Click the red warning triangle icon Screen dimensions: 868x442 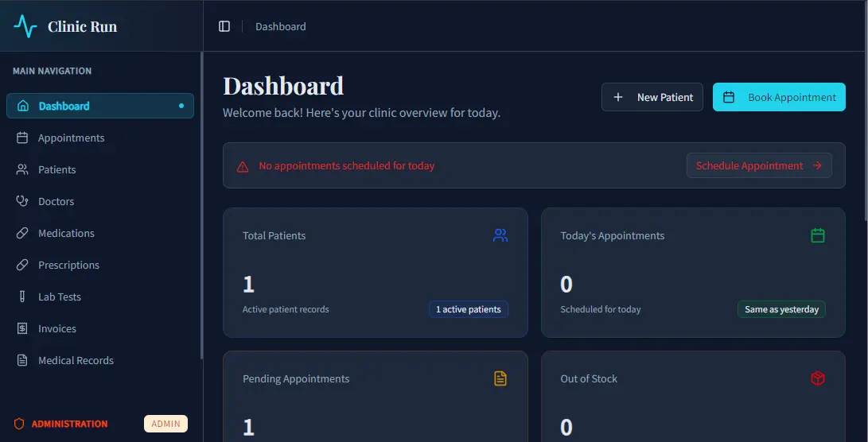click(243, 166)
